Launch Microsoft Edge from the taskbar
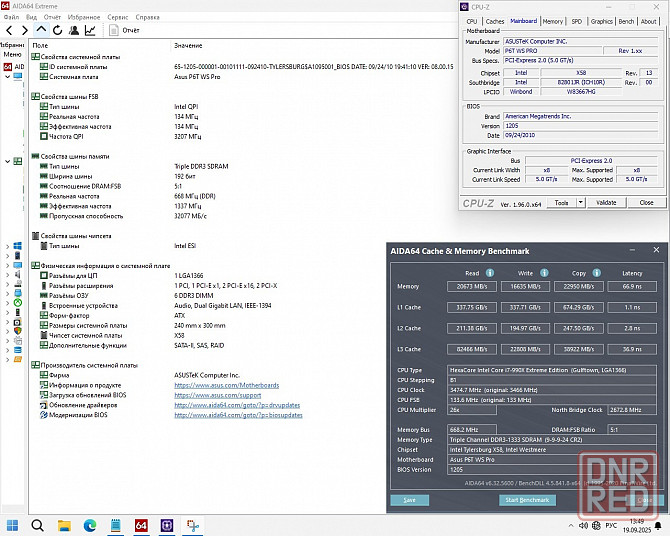 click(87, 524)
